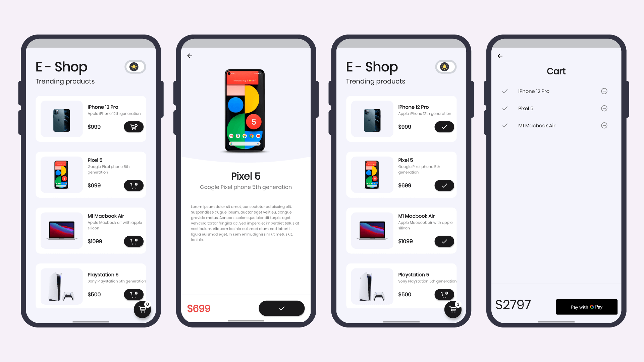
Task: Click the add to cart icon for Pixel 5
Action: 133,185
